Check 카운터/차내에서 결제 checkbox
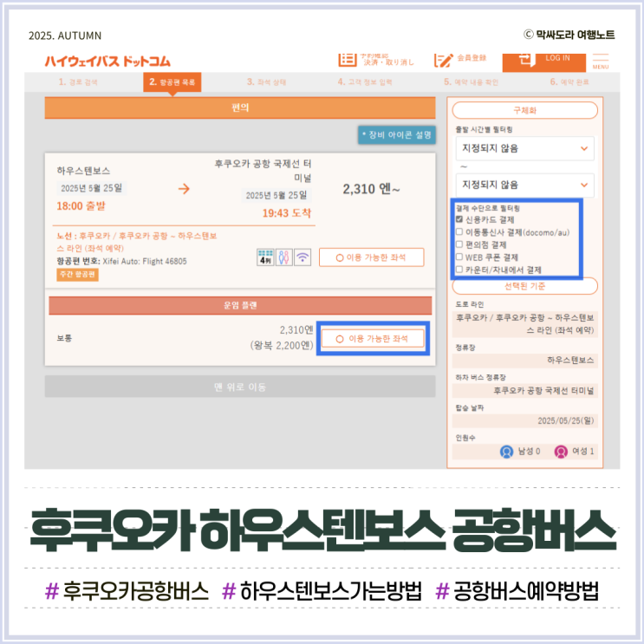This screenshot has width=644, height=644. pos(459,270)
